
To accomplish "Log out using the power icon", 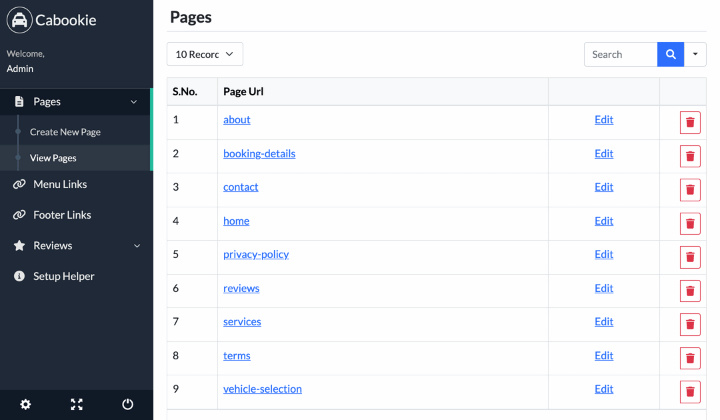I will click(128, 404).
